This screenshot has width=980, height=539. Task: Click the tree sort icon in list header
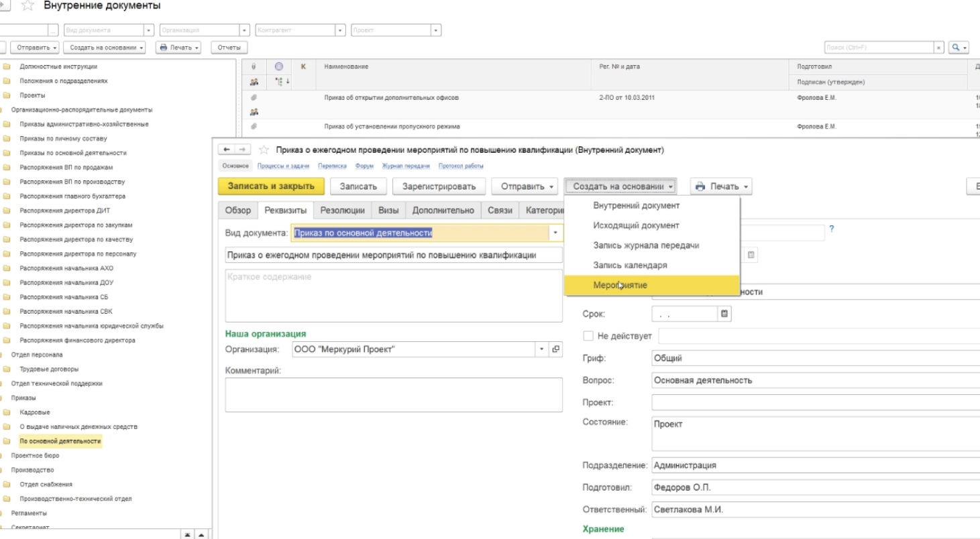(279, 82)
